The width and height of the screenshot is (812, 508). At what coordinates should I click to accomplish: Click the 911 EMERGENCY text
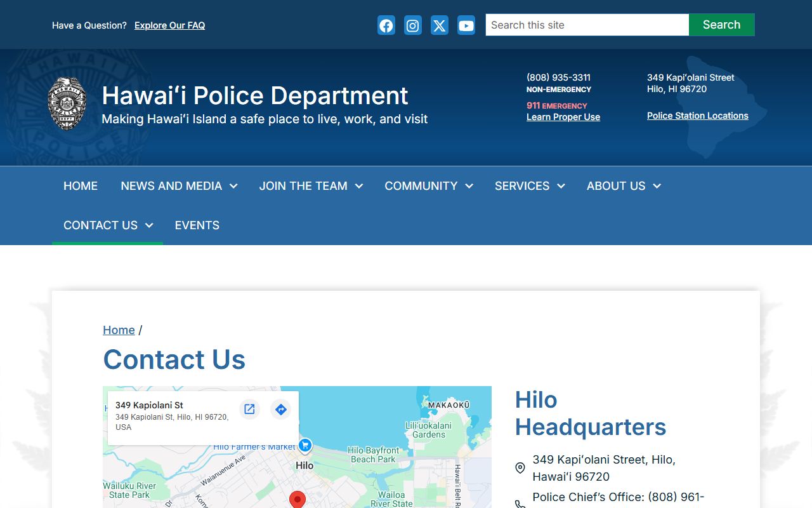point(557,105)
